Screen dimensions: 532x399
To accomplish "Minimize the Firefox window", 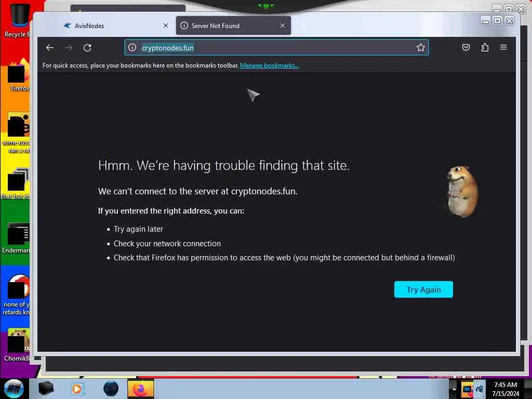I will pyautogui.click(x=486, y=21).
